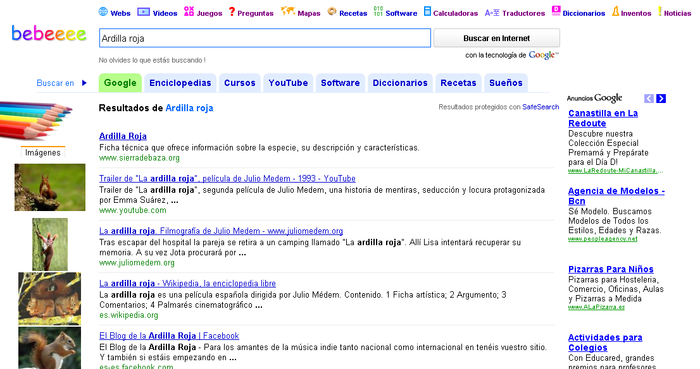Show next ads with right arrow
Screen dimensions: 700x369
(661, 99)
